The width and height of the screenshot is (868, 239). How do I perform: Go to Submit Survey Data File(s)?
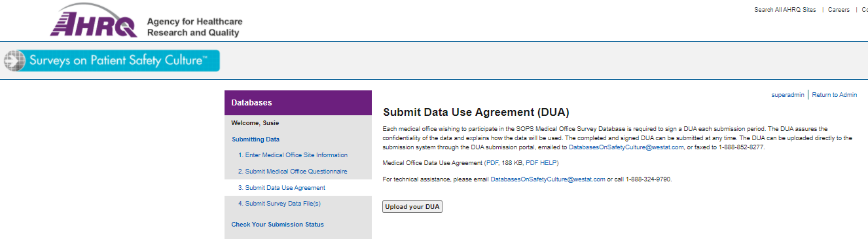pos(279,204)
